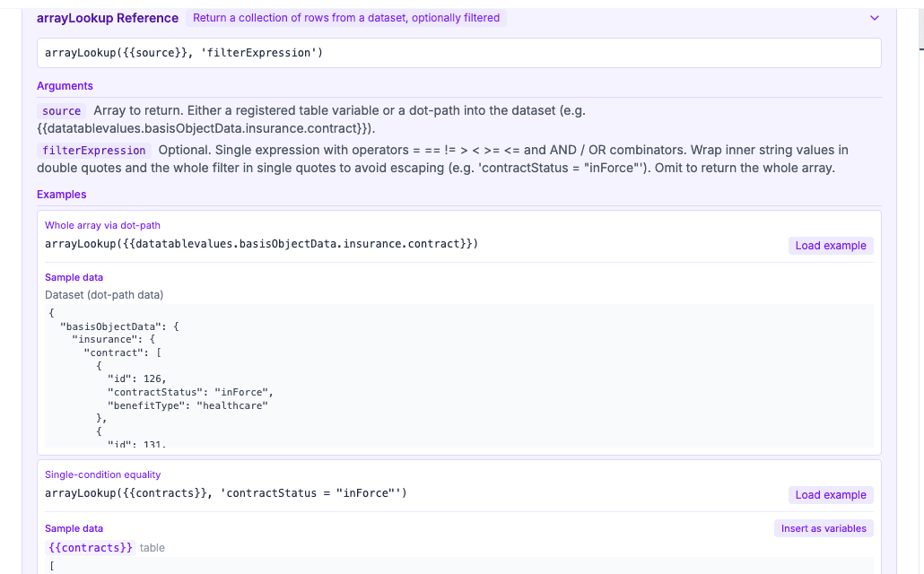The width and height of the screenshot is (924, 574).
Task: Click the Examples section heading
Action: coord(61,195)
